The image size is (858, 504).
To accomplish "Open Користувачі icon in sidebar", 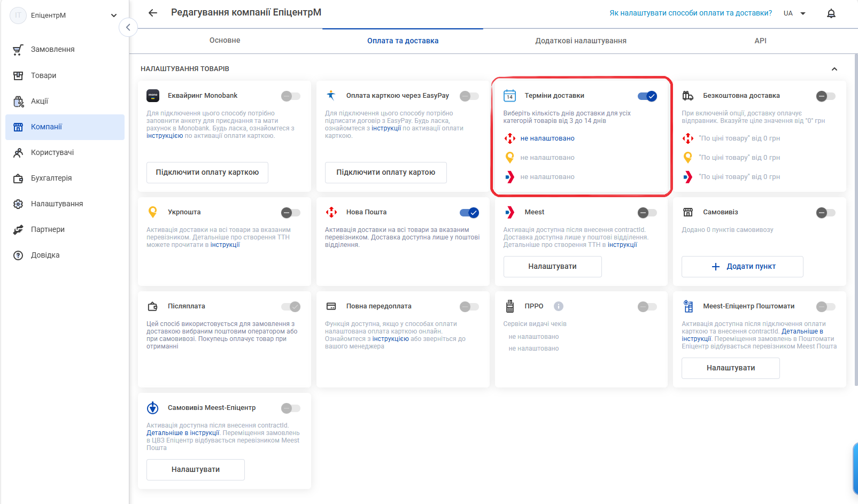I will pyautogui.click(x=18, y=152).
